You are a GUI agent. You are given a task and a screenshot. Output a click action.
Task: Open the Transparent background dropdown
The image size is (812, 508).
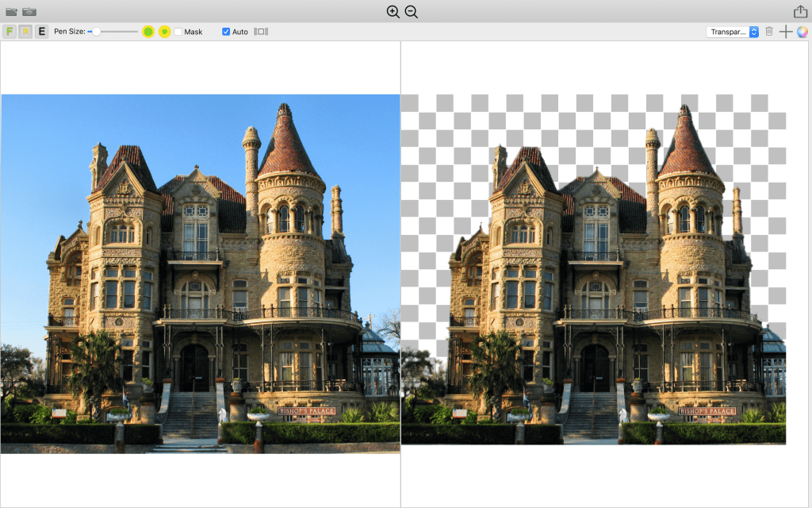coord(732,32)
